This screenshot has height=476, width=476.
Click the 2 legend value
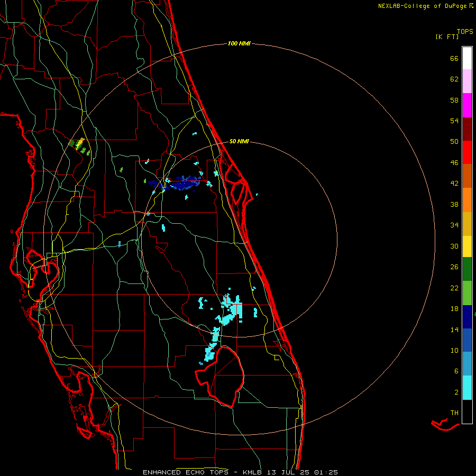456,392
